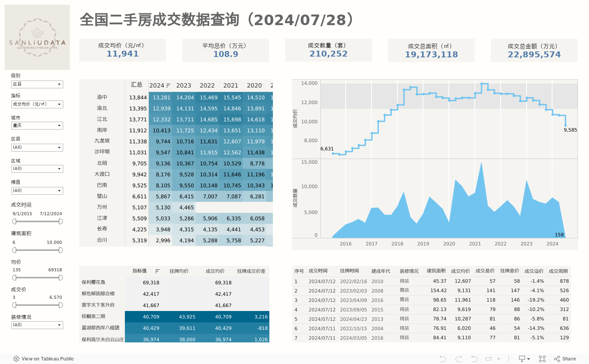Click the Refresh data icon

click(x=488, y=359)
